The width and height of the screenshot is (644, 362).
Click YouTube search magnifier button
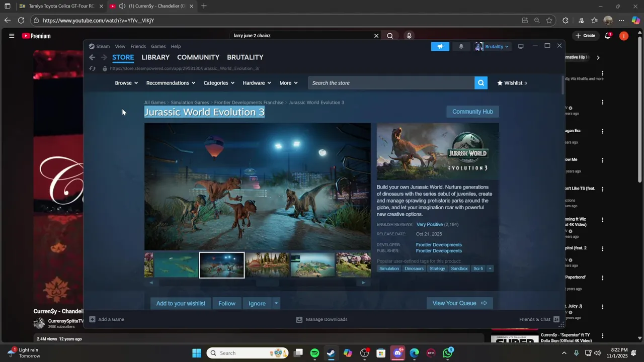pos(390,36)
